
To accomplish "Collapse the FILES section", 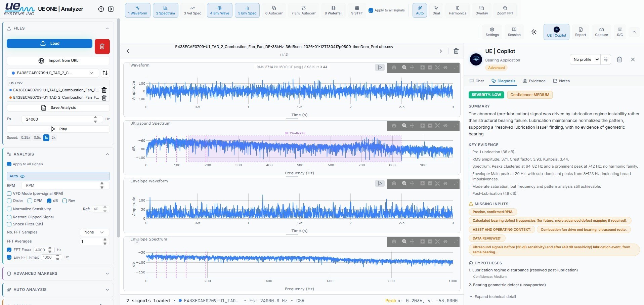I will click(x=107, y=29).
